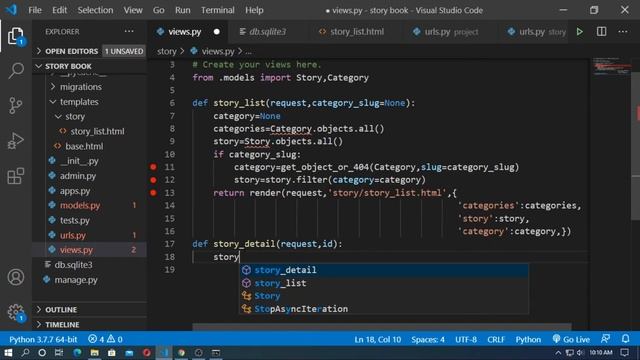Show hidden system tray icons chevron
Image resolution: width=640 pixels, height=360 pixels.
pos(558,353)
